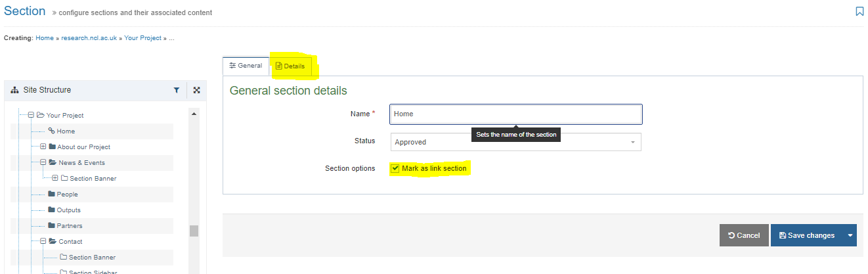Click the Partners folder icon
The image size is (868, 274).
[51, 226]
